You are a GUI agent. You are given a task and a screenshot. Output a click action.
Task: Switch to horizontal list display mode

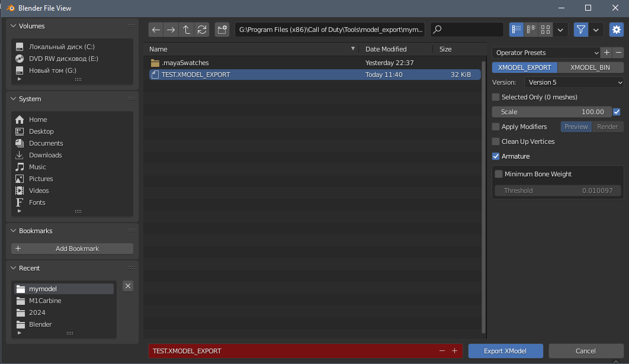coord(531,30)
